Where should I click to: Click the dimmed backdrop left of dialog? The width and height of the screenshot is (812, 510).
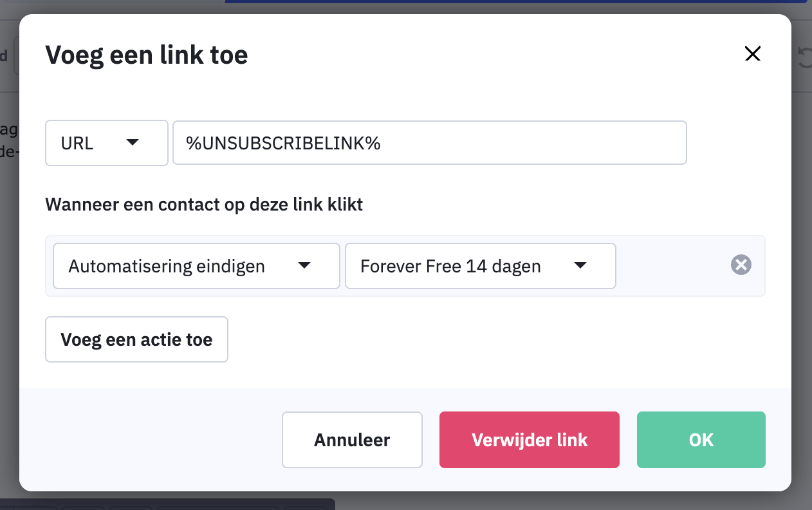(9, 290)
